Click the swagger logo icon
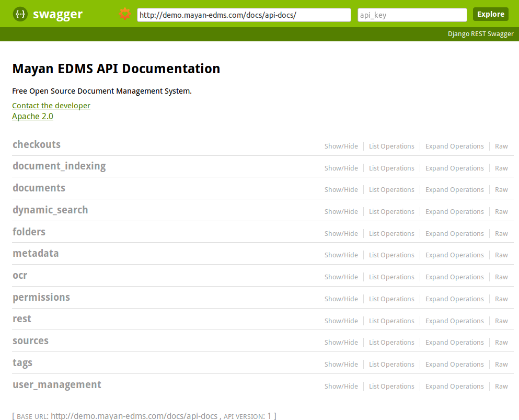The width and height of the screenshot is (519, 420). click(20, 14)
